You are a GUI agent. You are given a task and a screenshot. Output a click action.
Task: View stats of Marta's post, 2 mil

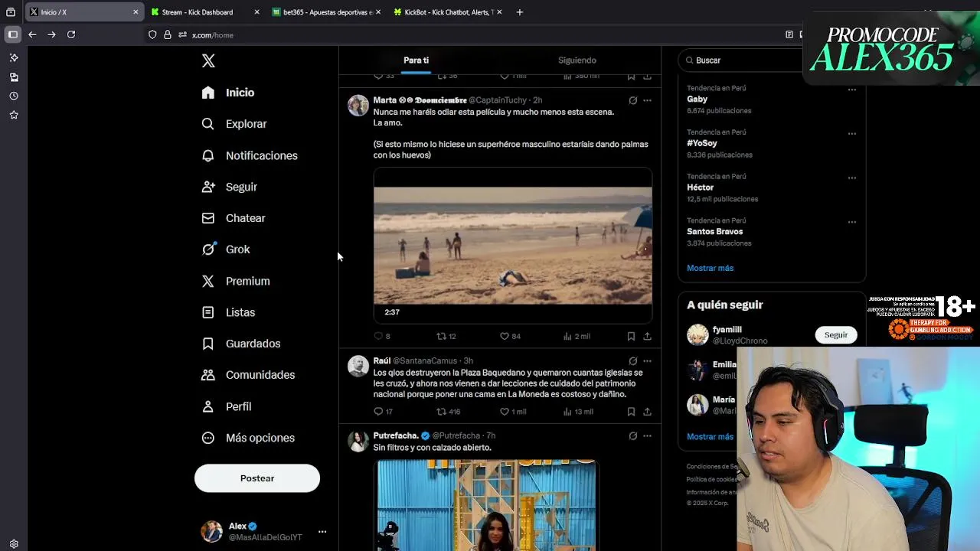577,336
